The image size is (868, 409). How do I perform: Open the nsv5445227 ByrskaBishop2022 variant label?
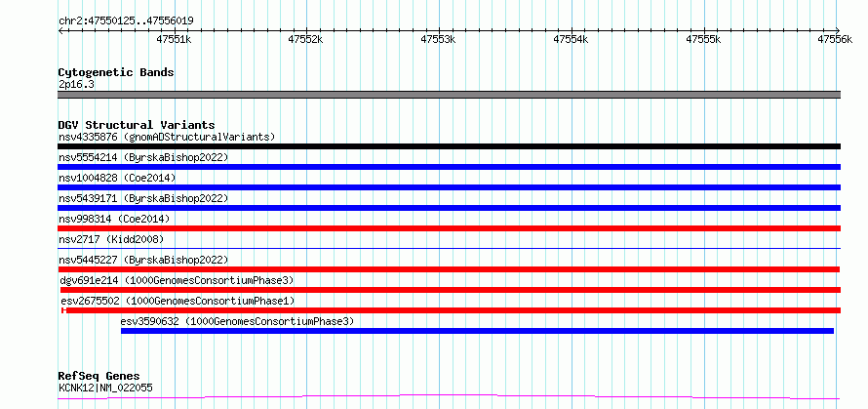click(x=142, y=260)
